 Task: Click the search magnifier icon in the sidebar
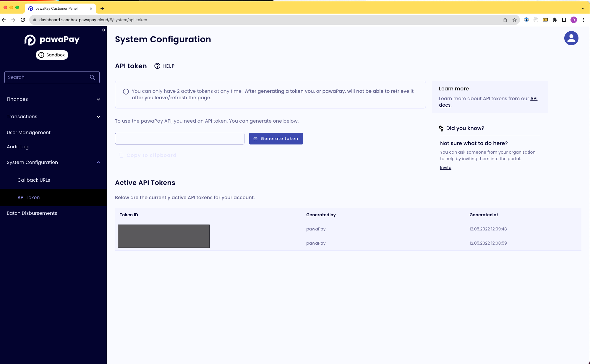(92, 77)
